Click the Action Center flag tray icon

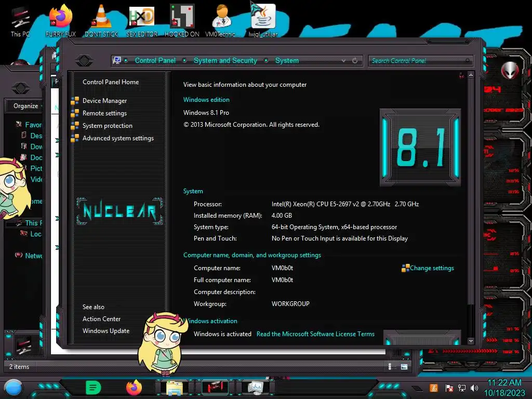tap(449, 388)
